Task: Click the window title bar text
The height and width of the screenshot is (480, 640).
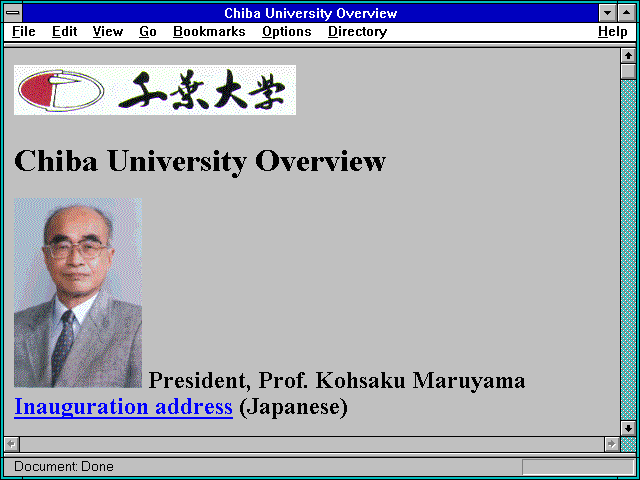Action: click(x=311, y=13)
